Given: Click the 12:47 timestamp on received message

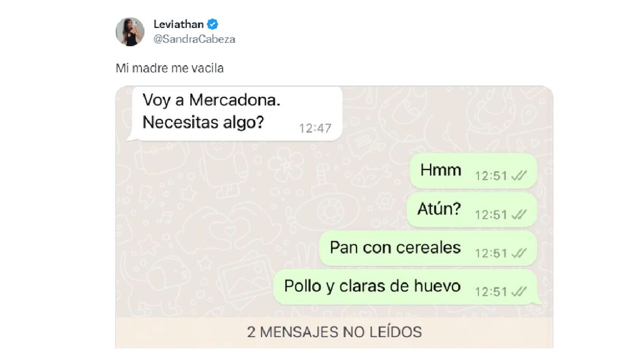Looking at the screenshot, I should click(x=315, y=128).
